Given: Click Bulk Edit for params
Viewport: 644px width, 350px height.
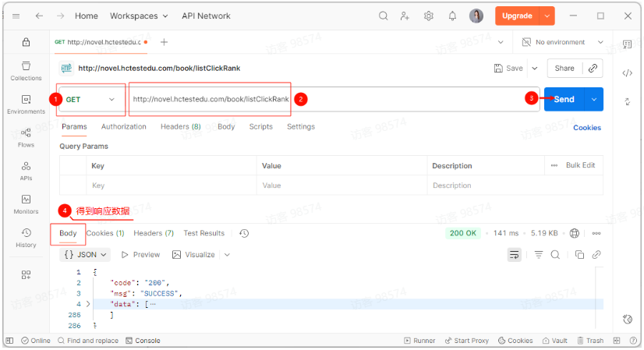Looking at the screenshot, I should coord(580,165).
